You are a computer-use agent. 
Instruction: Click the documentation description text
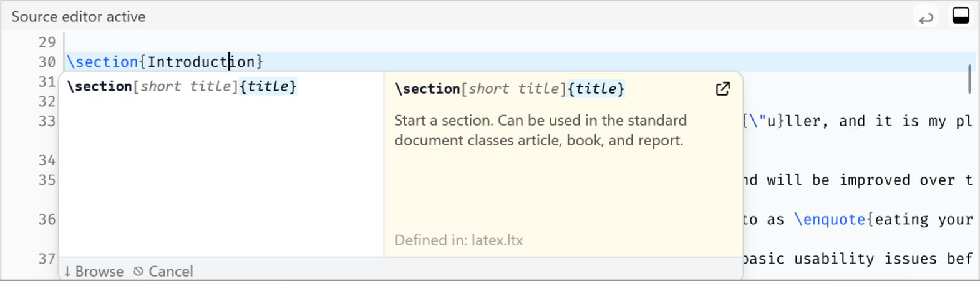pyautogui.click(x=540, y=130)
